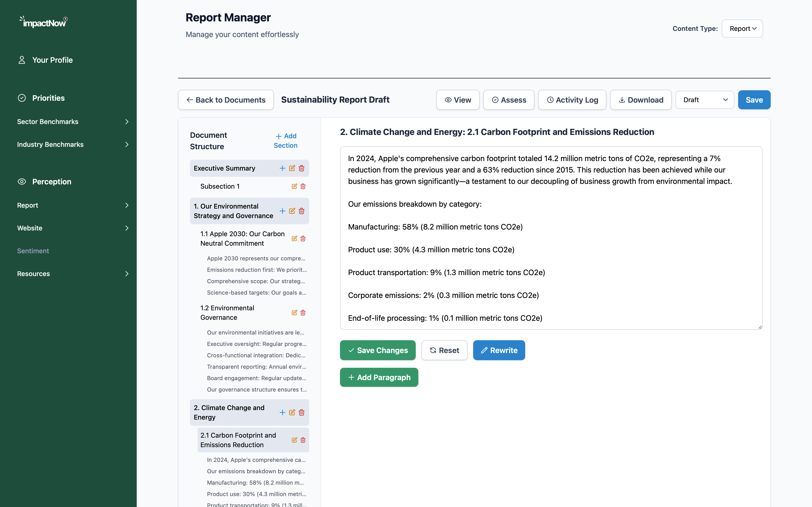The width and height of the screenshot is (812, 507).
Task: Select 'Comprehensive scope' paragraph
Action: pos(256,281)
